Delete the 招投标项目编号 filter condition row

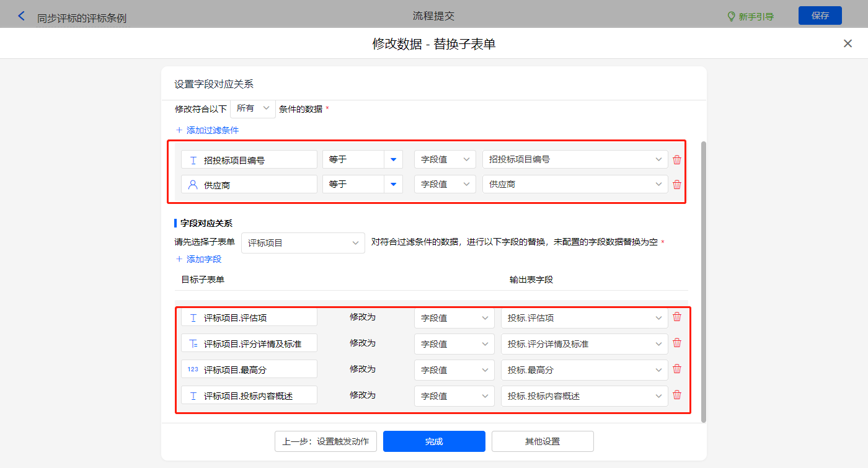tap(676, 160)
